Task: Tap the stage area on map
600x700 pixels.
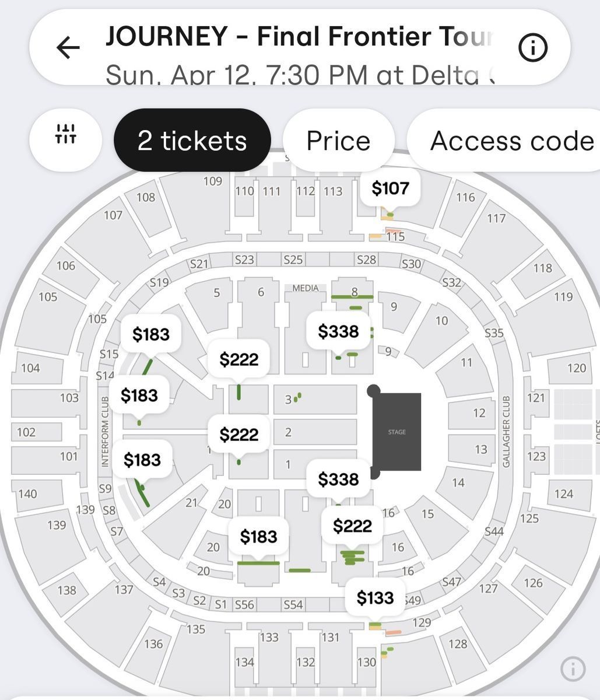Action: point(397,432)
